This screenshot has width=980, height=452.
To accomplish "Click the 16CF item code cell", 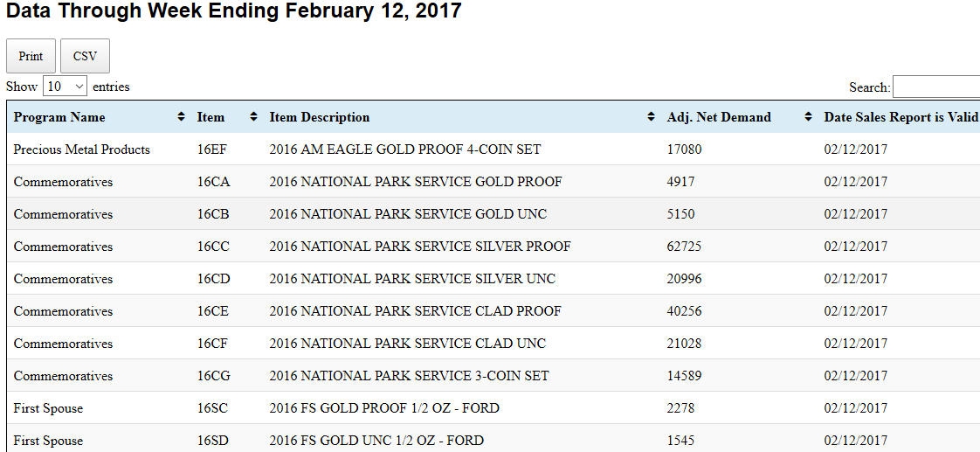I will [212, 344].
